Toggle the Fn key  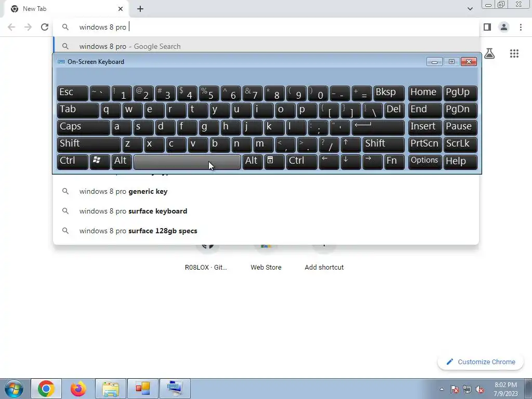coord(394,162)
